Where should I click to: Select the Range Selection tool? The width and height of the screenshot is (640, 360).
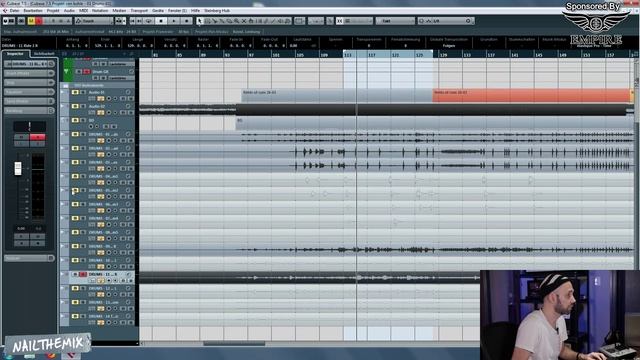pyautogui.click(x=207, y=21)
